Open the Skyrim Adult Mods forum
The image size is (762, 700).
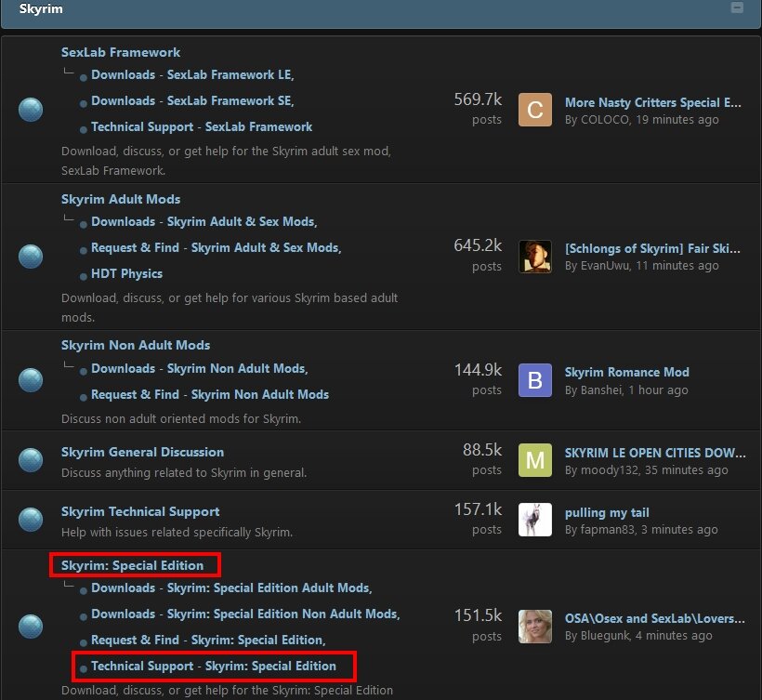click(121, 199)
